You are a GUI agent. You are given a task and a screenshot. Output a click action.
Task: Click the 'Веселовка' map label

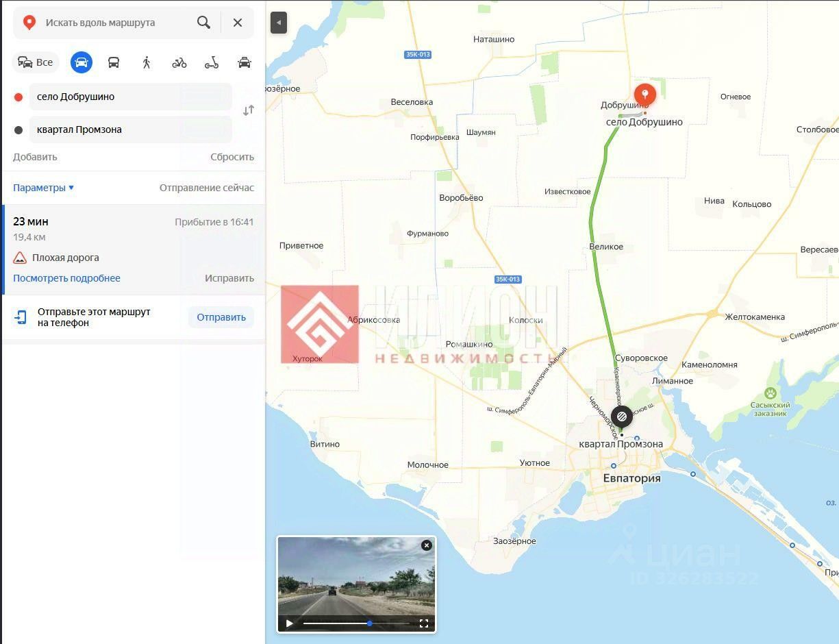click(412, 102)
